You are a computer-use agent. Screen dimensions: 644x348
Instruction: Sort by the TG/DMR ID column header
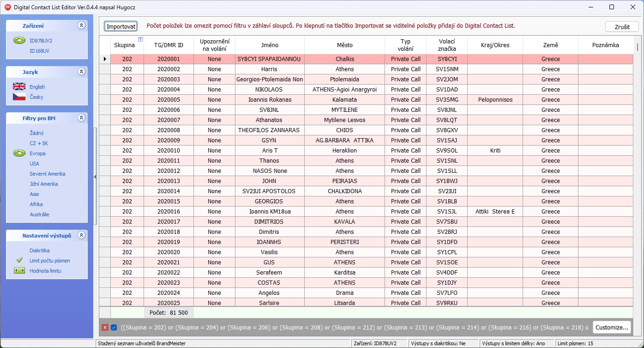coord(169,45)
